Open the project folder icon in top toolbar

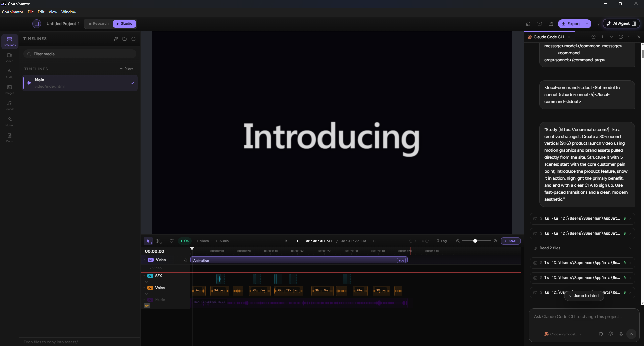point(551,24)
